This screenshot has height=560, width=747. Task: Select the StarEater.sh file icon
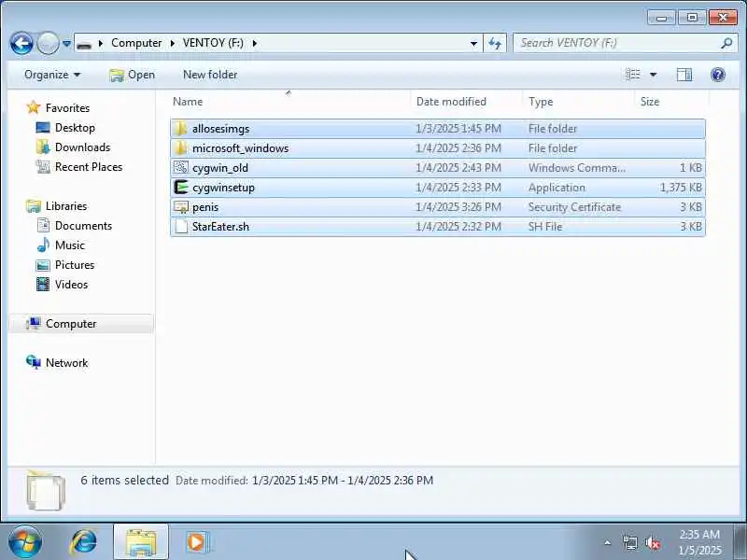[x=180, y=226]
